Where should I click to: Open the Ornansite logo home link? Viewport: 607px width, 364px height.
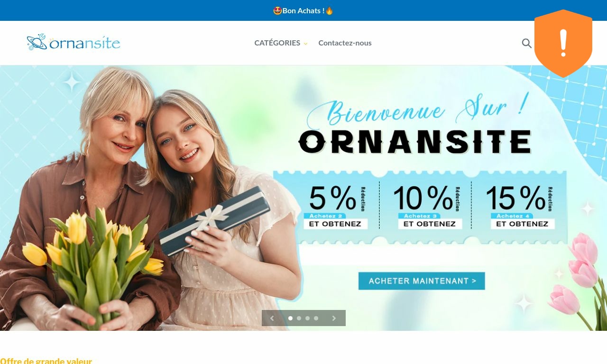(x=74, y=43)
